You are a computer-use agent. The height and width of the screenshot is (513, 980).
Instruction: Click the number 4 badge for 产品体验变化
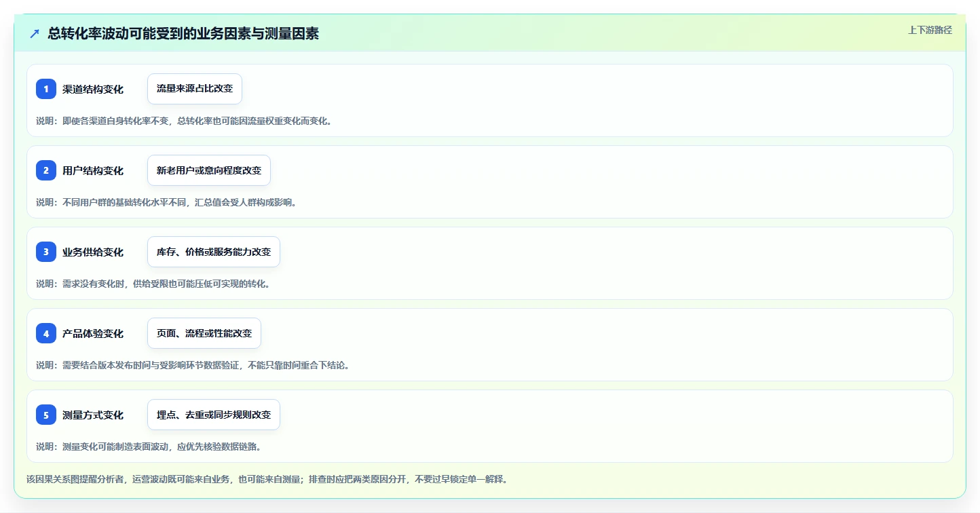pyautogui.click(x=46, y=333)
